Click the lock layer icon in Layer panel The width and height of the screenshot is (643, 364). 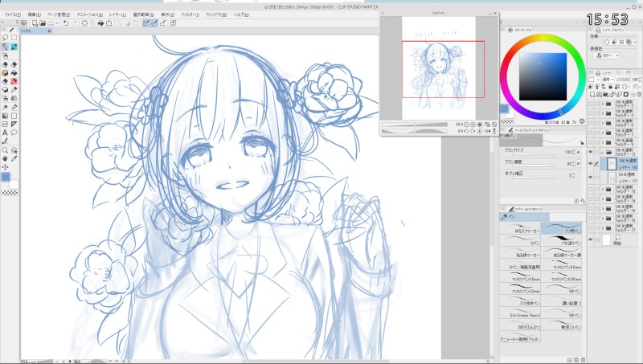click(611, 87)
